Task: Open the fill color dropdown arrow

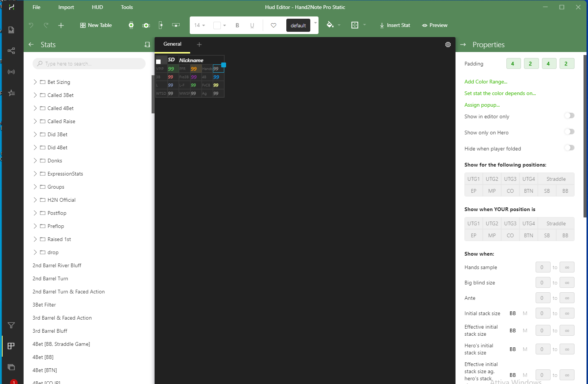Action: pyautogui.click(x=339, y=25)
